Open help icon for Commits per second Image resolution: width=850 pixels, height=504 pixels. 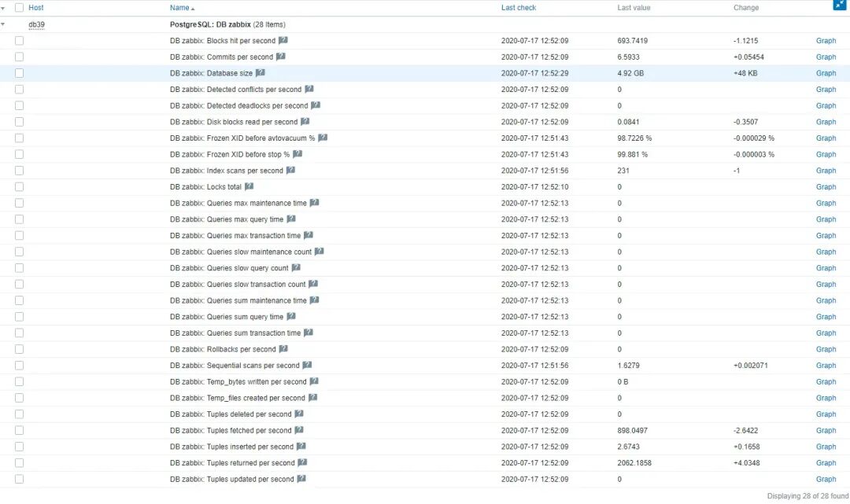281,57
